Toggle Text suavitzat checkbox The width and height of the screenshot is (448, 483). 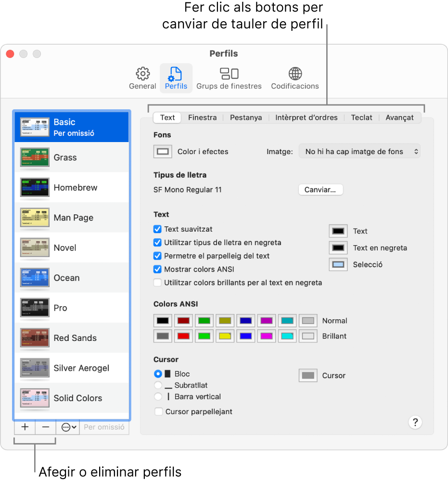coord(157,229)
